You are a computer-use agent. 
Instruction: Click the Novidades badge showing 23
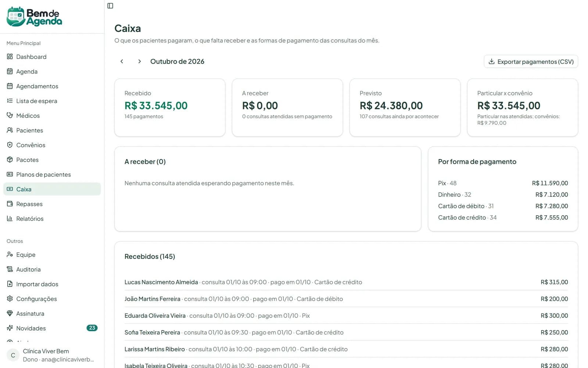point(92,328)
